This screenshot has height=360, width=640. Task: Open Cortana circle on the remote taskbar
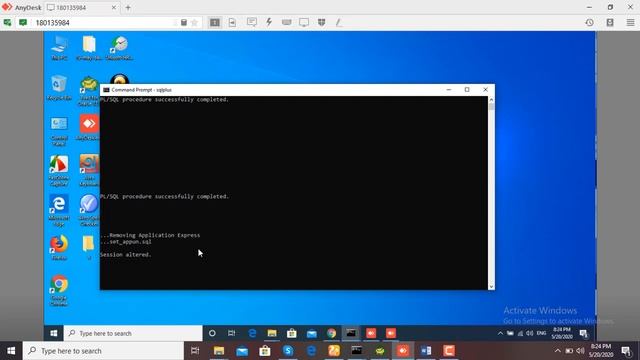point(212,333)
